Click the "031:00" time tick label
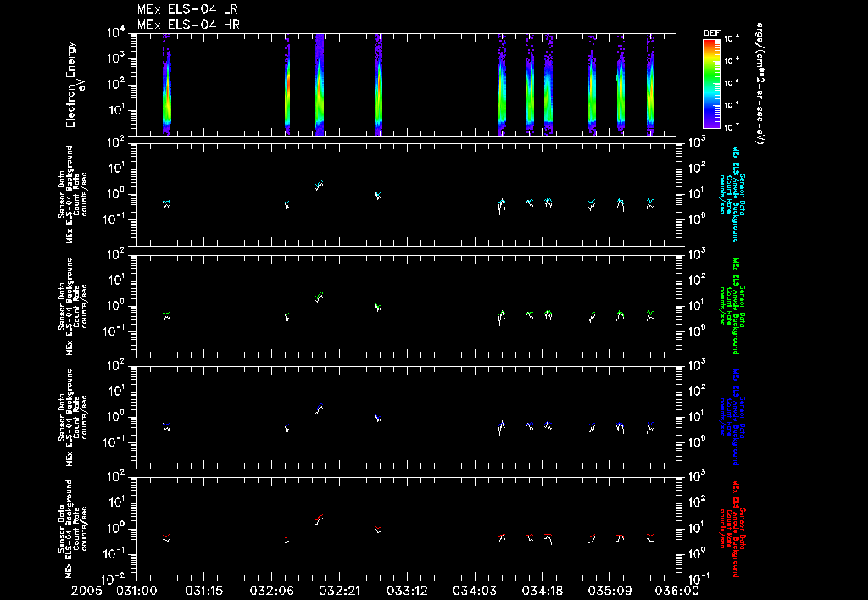This screenshot has height=600, width=868. pyautogui.click(x=136, y=592)
